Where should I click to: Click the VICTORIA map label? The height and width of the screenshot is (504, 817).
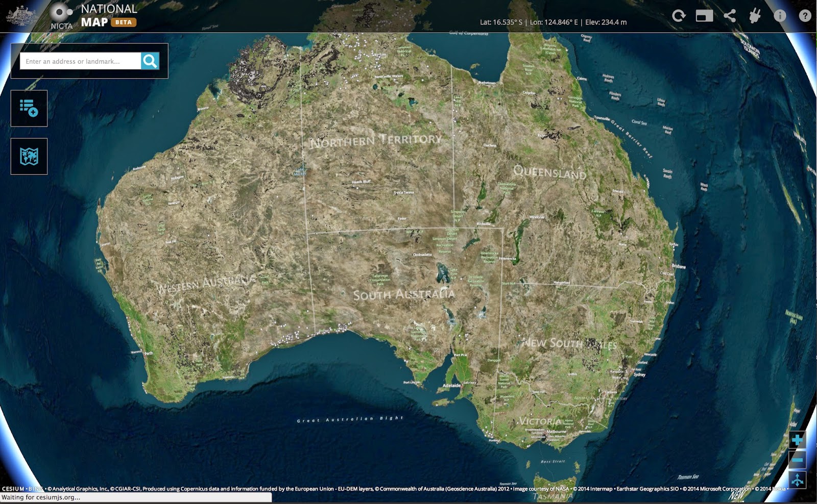click(540, 421)
